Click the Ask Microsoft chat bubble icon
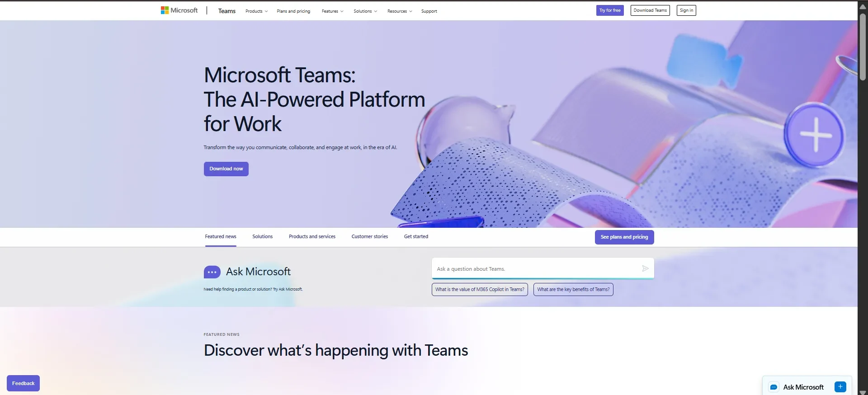 point(212,272)
